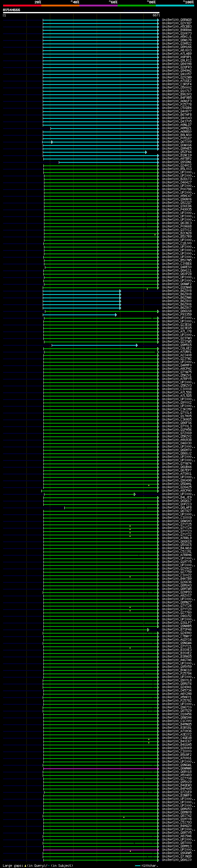The image size is (197, 868).
Task: Select the UniRef100_Q84YH8 label
Action: 177,64
